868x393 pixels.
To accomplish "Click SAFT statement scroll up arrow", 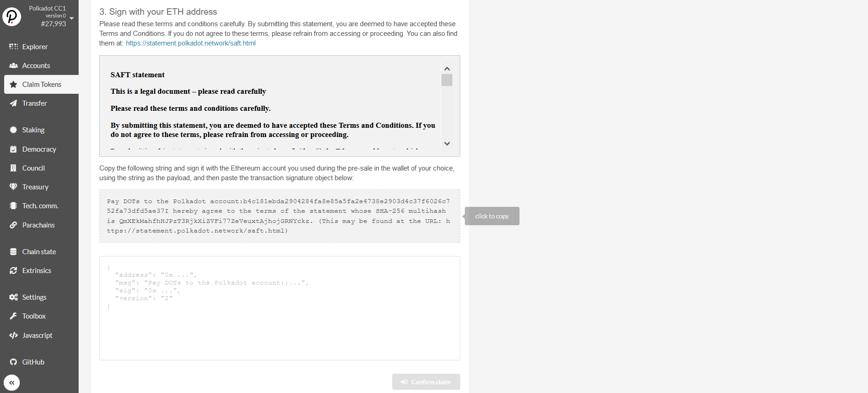I will click(447, 68).
